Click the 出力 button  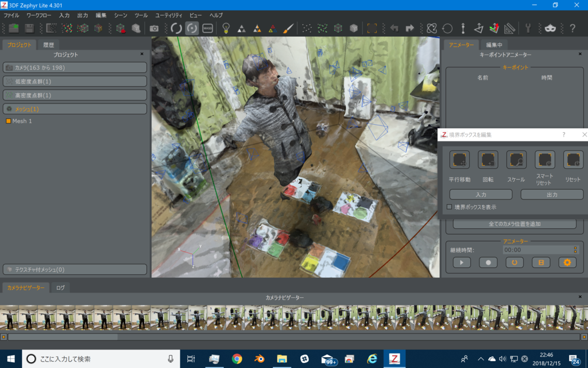click(552, 194)
